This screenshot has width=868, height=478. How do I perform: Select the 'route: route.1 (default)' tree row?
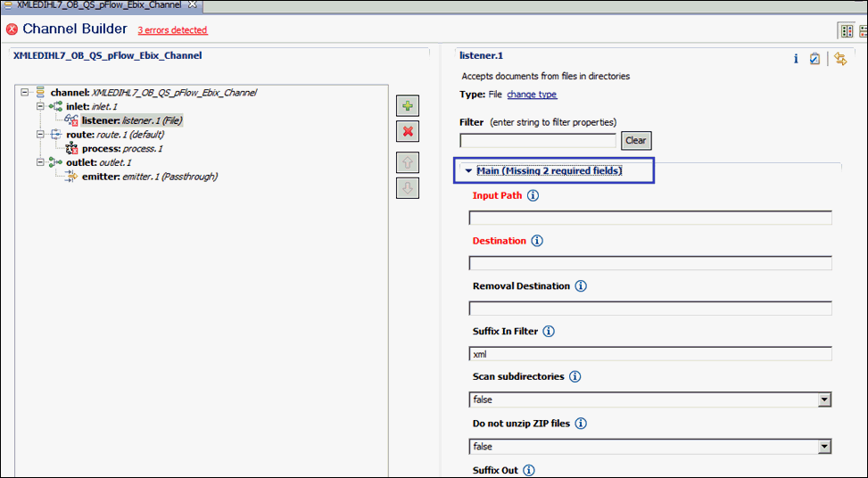pos(115,135)
